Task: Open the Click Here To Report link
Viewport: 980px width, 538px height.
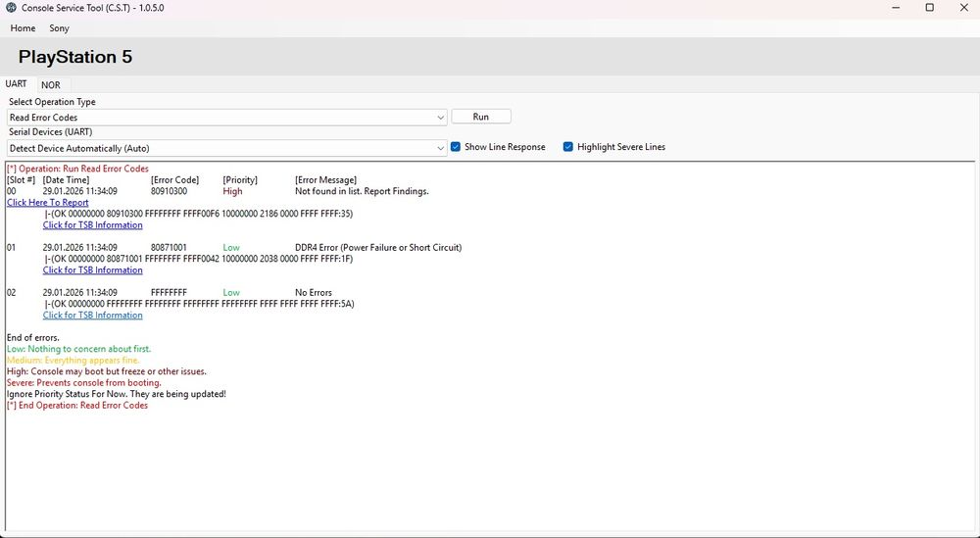Action: pyautogui.click(x=47, y=203)
